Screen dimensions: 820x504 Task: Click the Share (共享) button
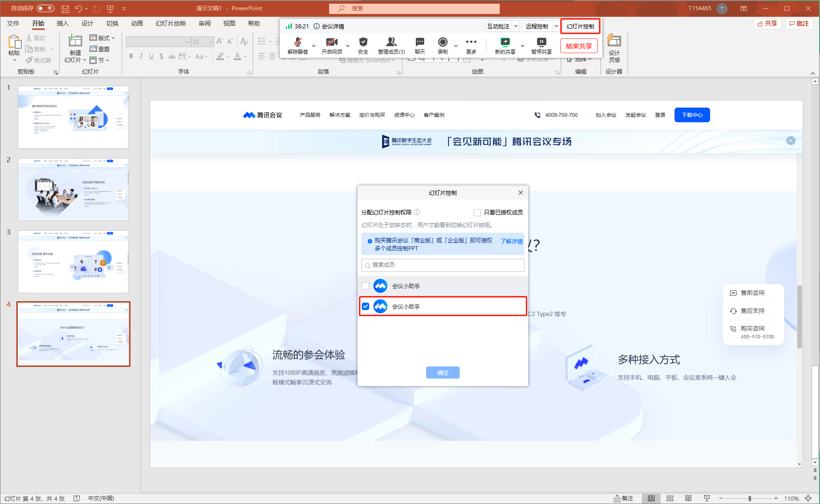point(767,23)
